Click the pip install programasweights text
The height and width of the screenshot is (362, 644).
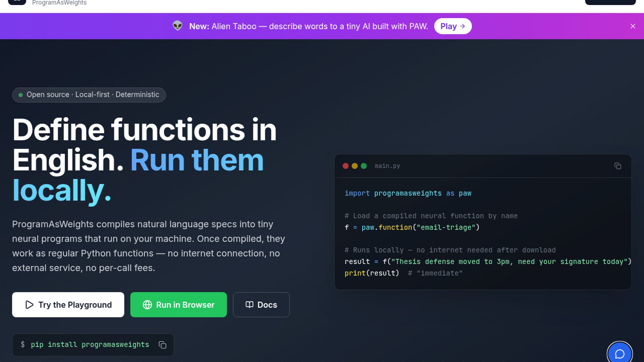[x=90, y=345]
